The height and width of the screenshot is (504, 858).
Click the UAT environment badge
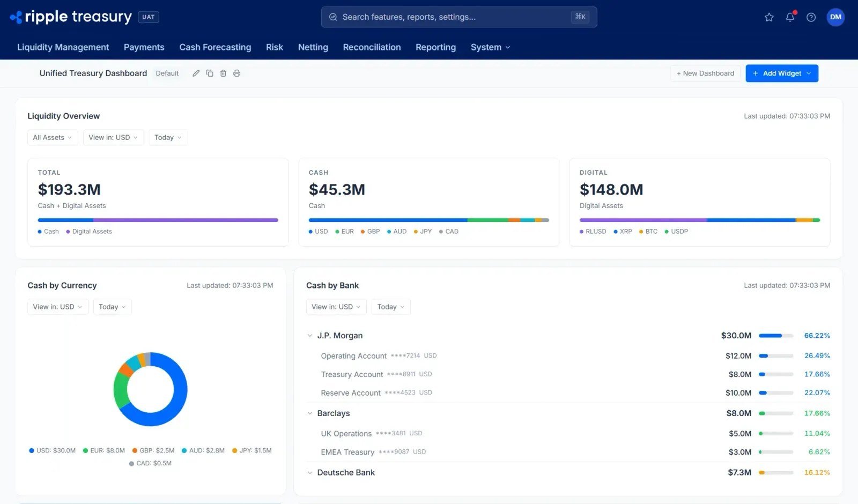(x=149, y=17)
